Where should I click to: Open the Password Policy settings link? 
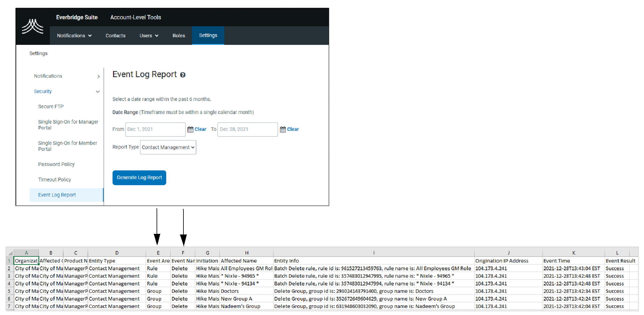point(56,164)
